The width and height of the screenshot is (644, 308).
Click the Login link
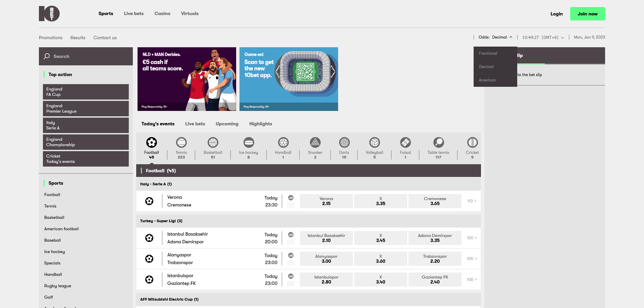(x=556, y=14)
